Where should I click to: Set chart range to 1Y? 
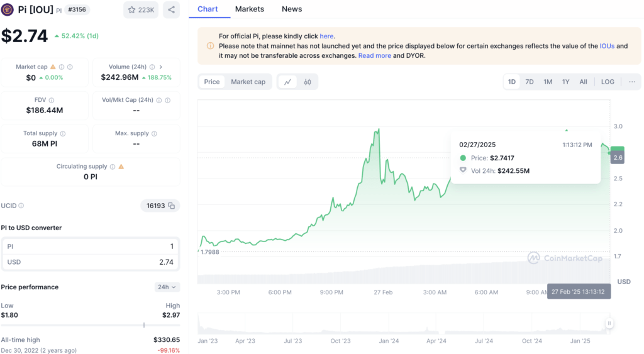coord(565,82)
